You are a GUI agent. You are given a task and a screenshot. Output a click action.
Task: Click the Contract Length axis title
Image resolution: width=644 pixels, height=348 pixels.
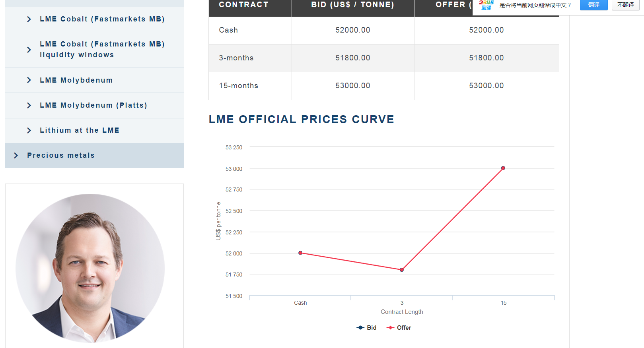(x=402, y=312)
